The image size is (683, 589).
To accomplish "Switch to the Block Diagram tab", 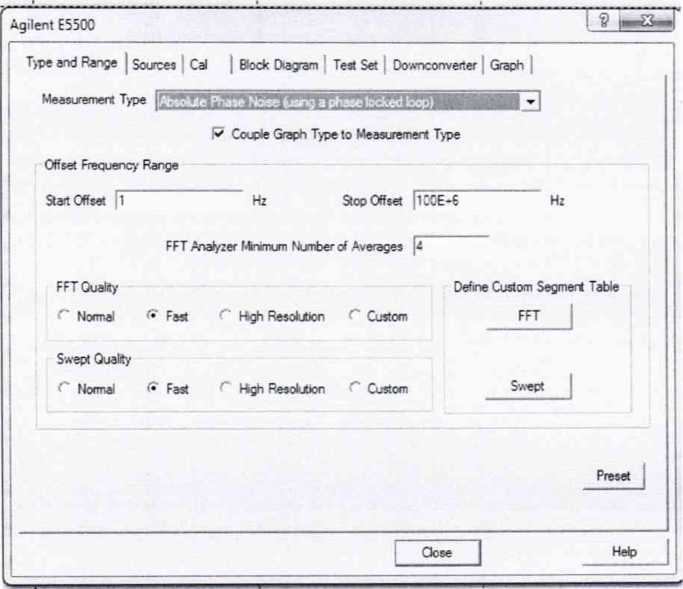I will [x=279, y=65].
